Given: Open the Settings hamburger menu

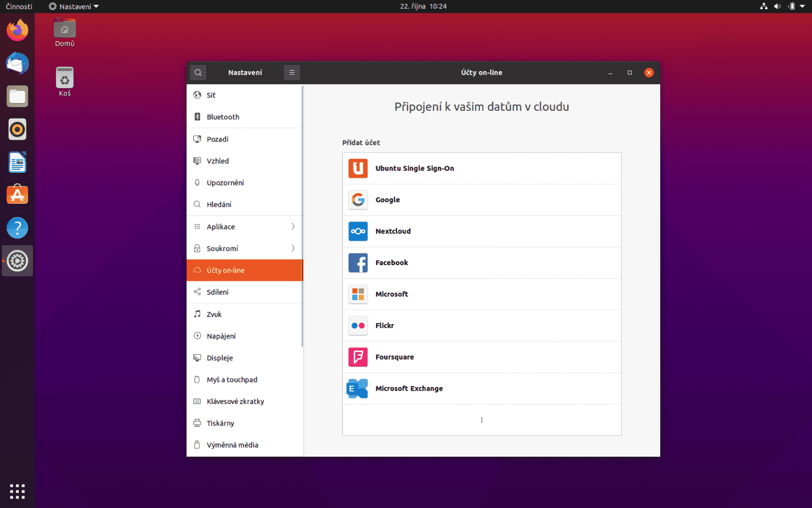Looking at the screenshot, I should (x=292, y=72).
